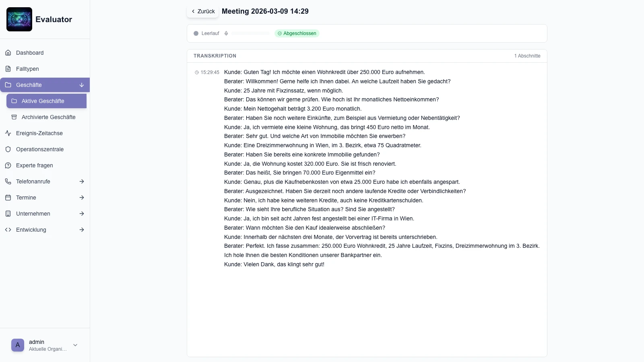Click the microphone icon beside Leerlauf

(226, 33)
